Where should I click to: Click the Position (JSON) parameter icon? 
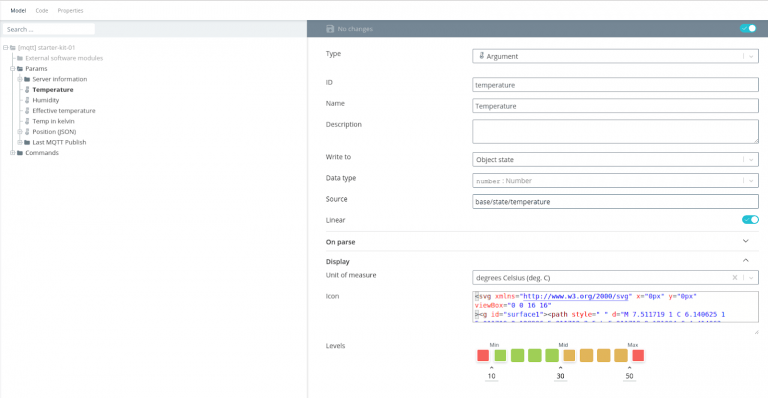coord(27,132)
